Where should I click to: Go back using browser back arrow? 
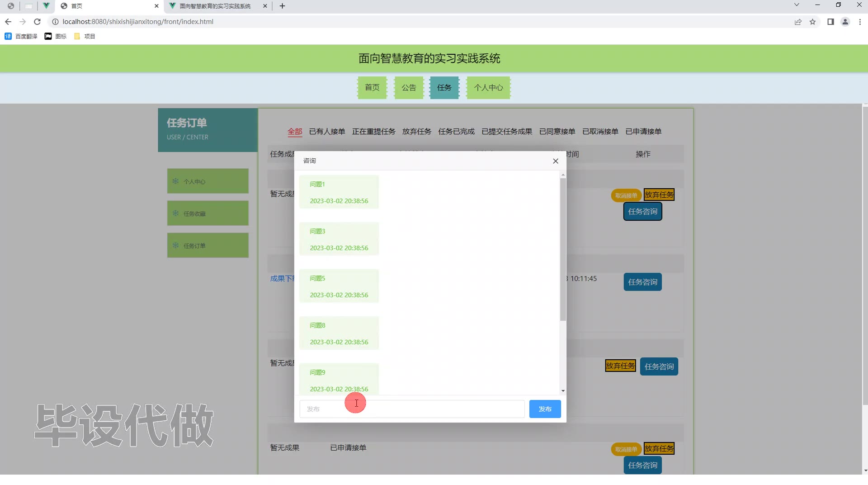8,22
